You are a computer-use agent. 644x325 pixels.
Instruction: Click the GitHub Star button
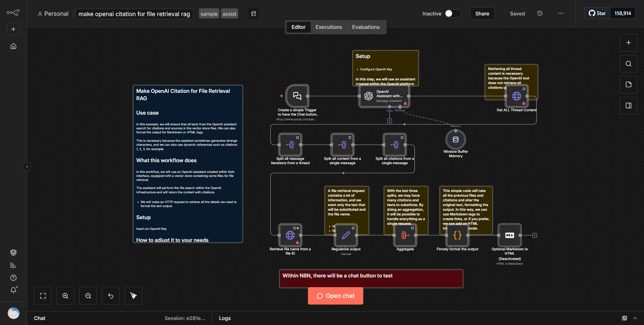(x=597, y=13)
